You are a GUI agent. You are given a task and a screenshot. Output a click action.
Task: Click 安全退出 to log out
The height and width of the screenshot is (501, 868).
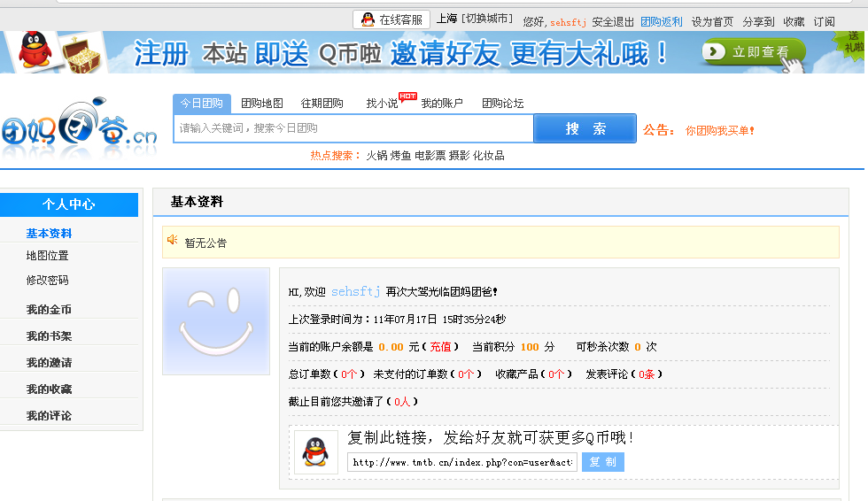613,22
